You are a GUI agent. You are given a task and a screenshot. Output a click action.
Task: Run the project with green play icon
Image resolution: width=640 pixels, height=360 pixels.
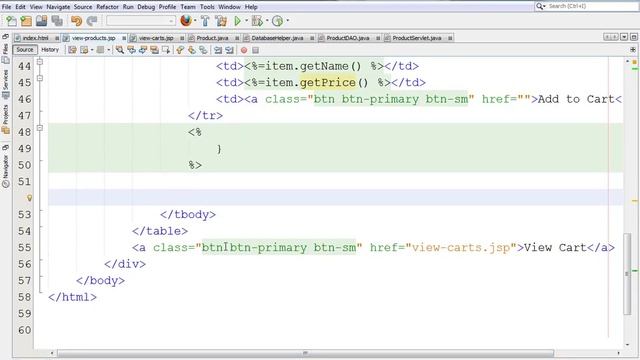tap(237, 21)
